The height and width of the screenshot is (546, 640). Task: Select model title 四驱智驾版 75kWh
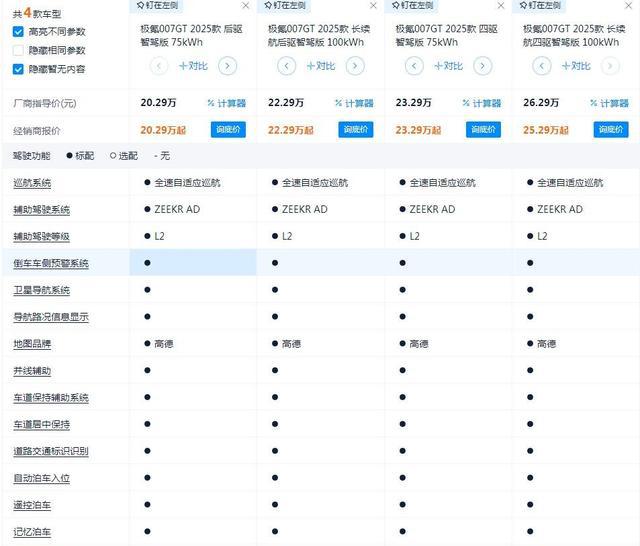447,36
